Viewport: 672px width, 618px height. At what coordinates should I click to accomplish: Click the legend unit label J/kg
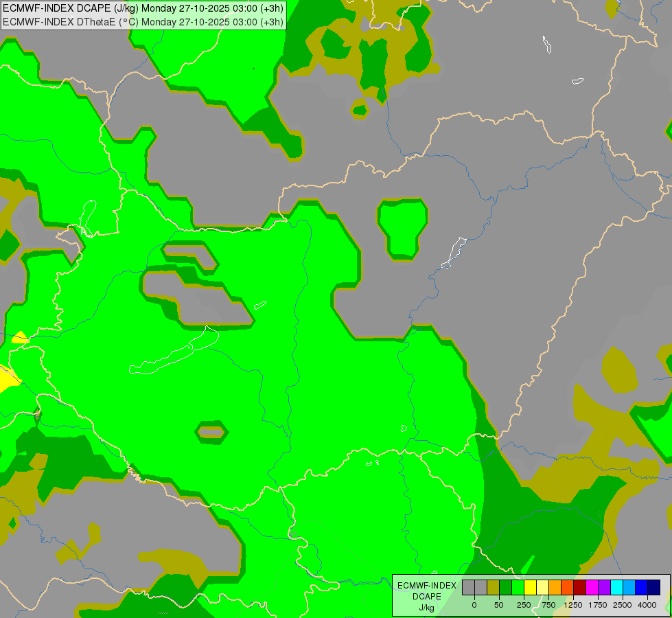[426, 608]
